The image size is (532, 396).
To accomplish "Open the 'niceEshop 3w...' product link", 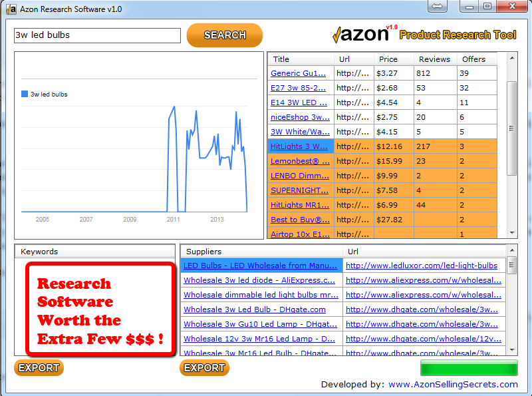I will (x=300, y=117).
